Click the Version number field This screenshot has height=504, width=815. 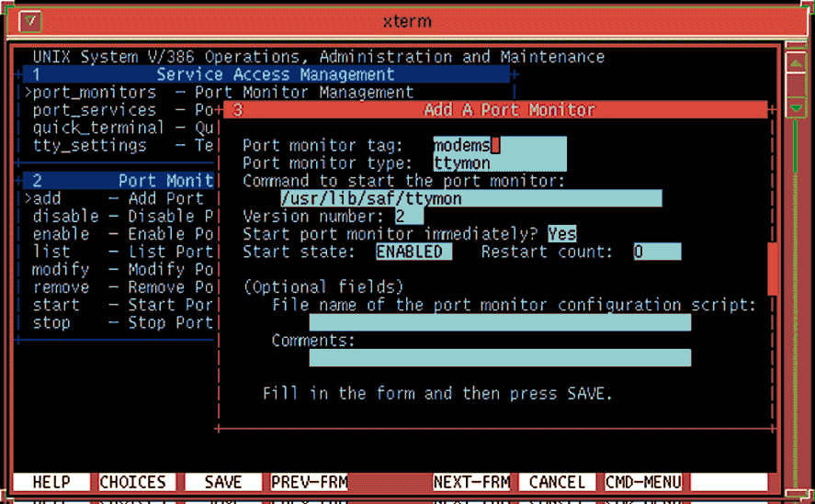(x=408, y=217)
